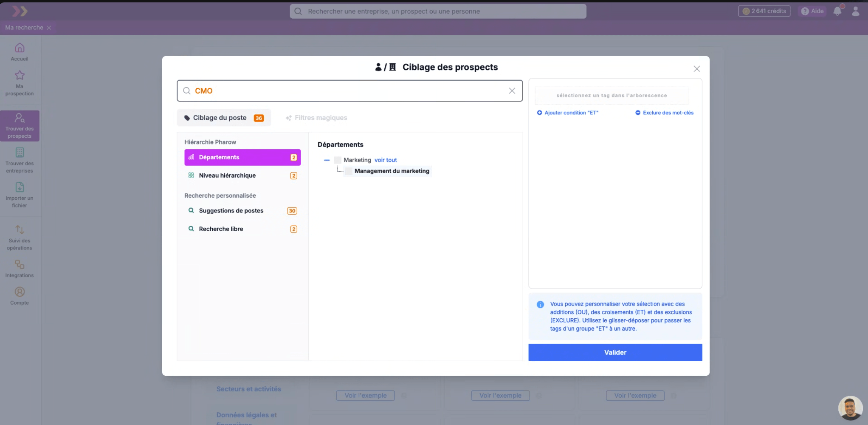Select the Ciblage du poste tab
868x425 pixels.
coord(224,118)
